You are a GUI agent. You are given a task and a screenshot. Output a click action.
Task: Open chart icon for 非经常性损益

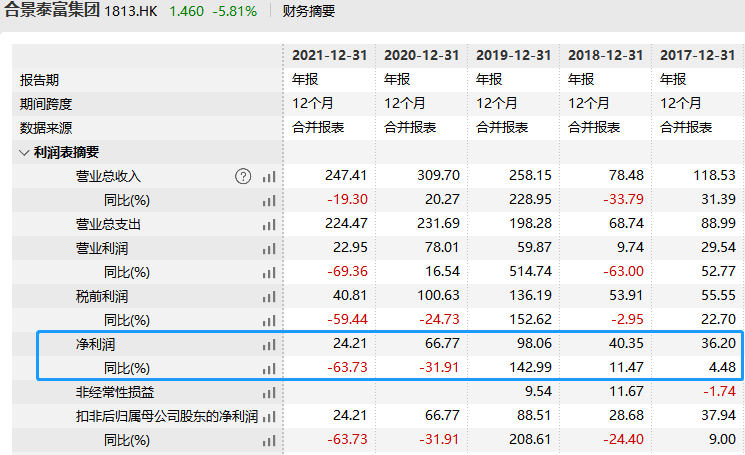click(x=269, y=393)
